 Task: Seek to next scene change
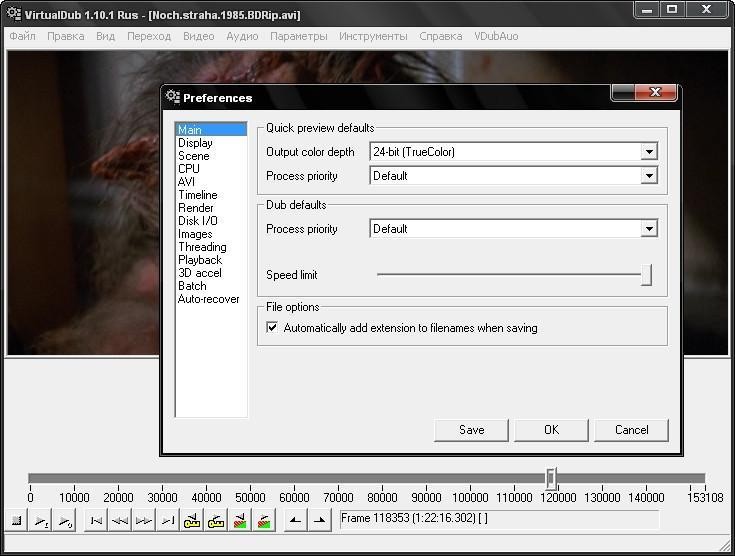[x=264, y=520]
